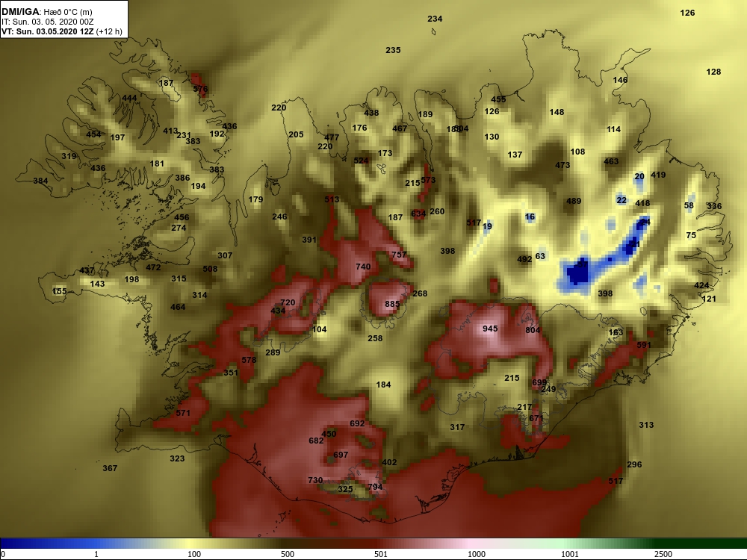Select the 16 value in the blue patch
Viewport: 747px width, 560px height.
[530, 217]
